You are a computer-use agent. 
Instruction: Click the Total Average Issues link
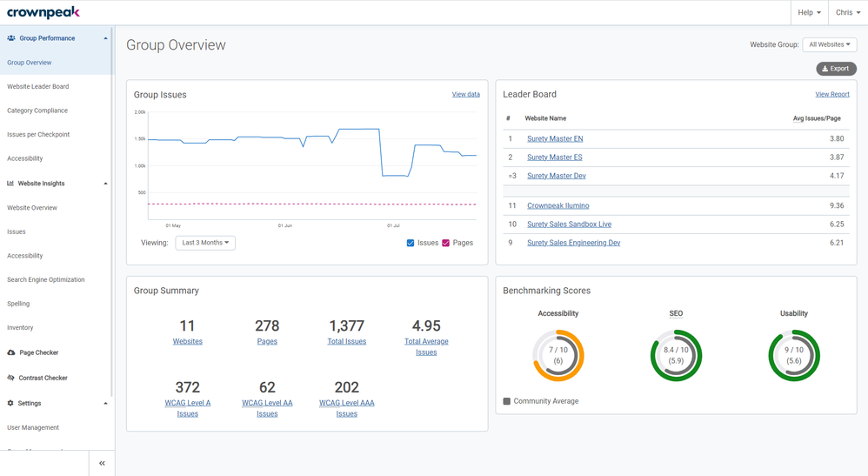click(x=426, y=347)
